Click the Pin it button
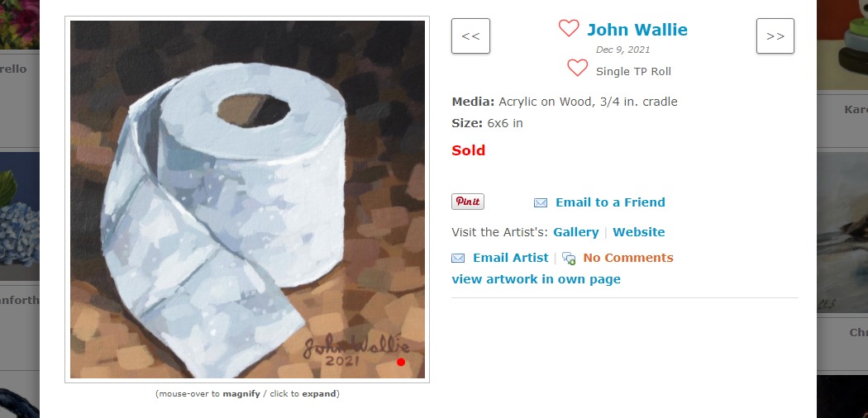This screenshot has width=868, height=418. pos(468,202)
